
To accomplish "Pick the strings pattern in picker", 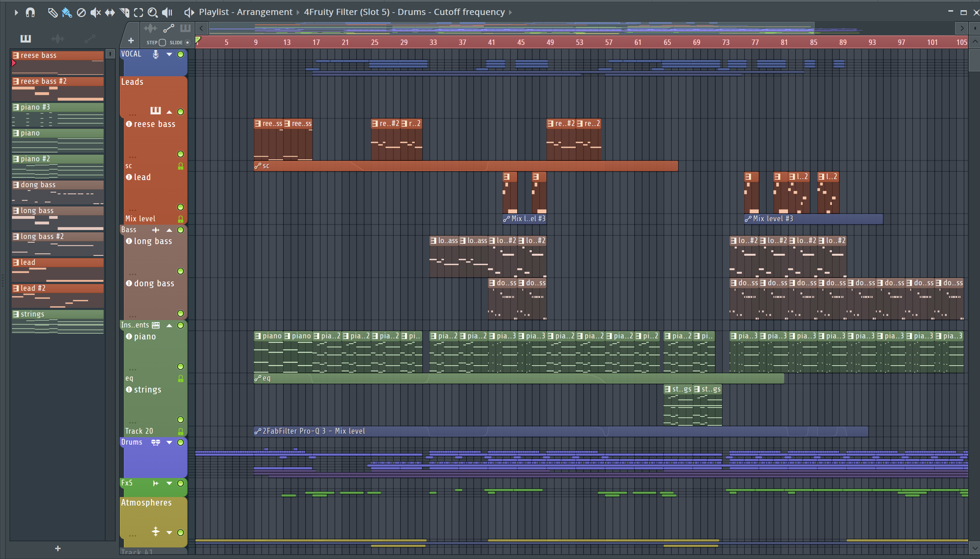I will [58, 314].
